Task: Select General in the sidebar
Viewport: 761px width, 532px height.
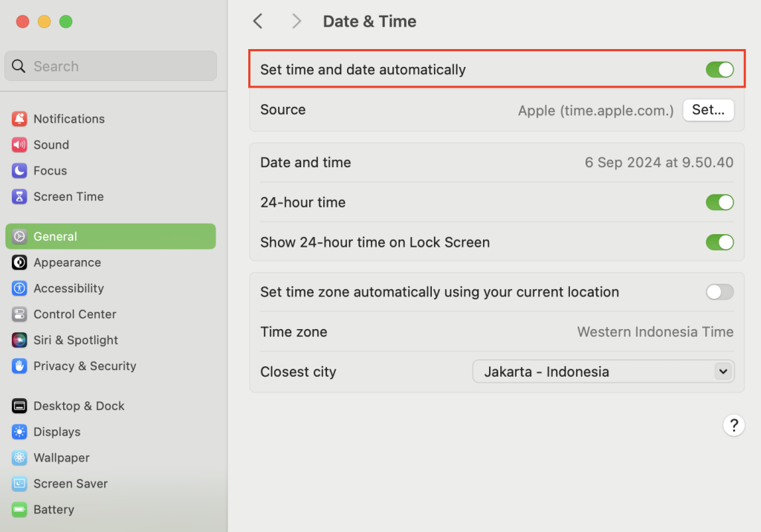Action: pos(55,236)
